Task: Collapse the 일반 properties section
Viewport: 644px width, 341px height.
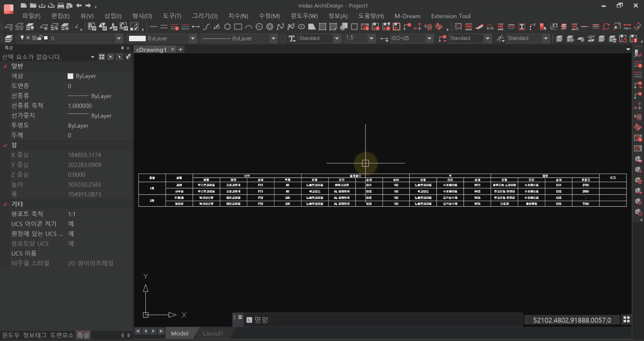Action: 5,66
